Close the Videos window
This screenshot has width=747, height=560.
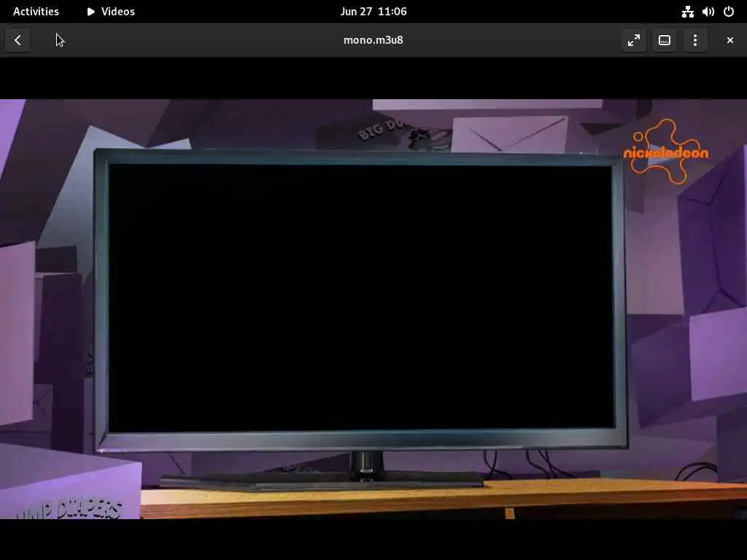(729, 41)
